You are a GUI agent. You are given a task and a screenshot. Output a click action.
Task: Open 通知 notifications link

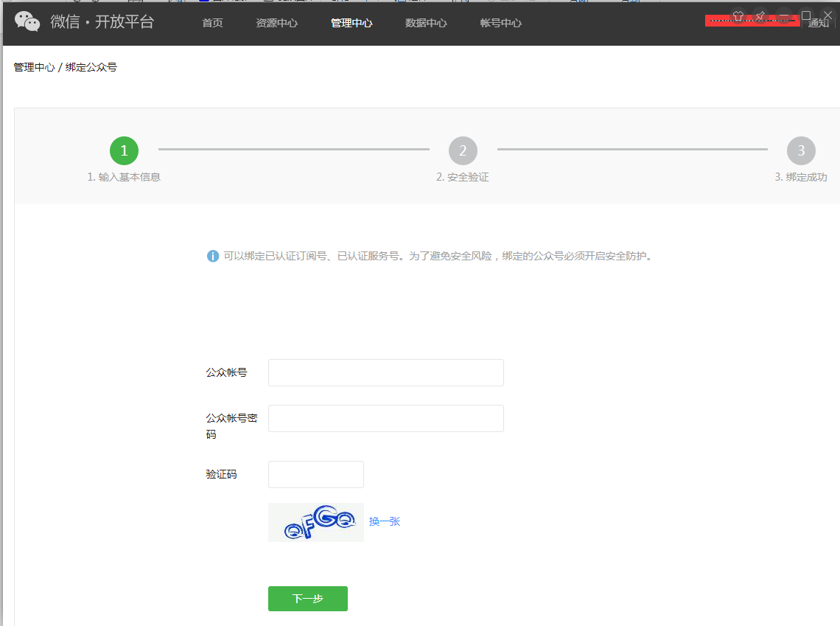[x=819, y=24]
